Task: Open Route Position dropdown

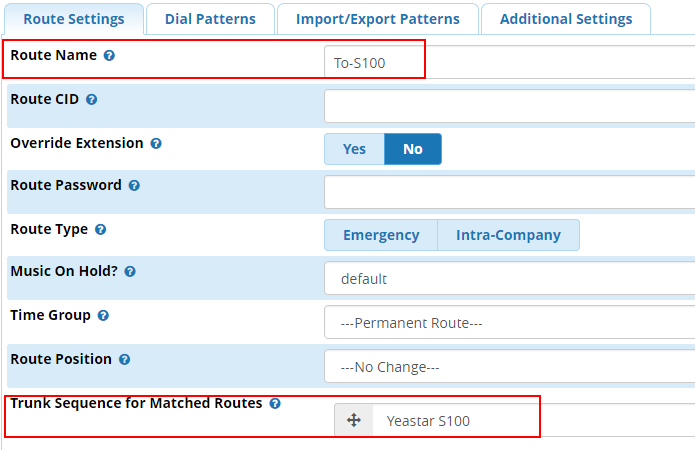Action: tap(510, 367)
